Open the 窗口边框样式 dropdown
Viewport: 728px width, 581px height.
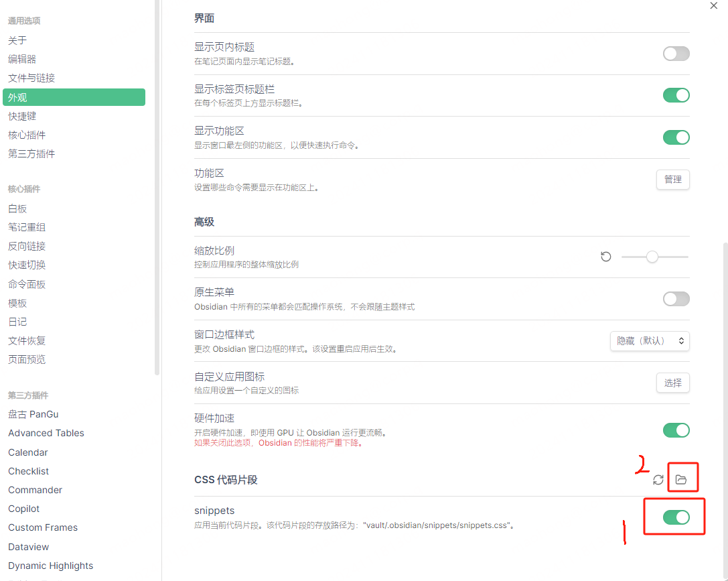(650, 340)
